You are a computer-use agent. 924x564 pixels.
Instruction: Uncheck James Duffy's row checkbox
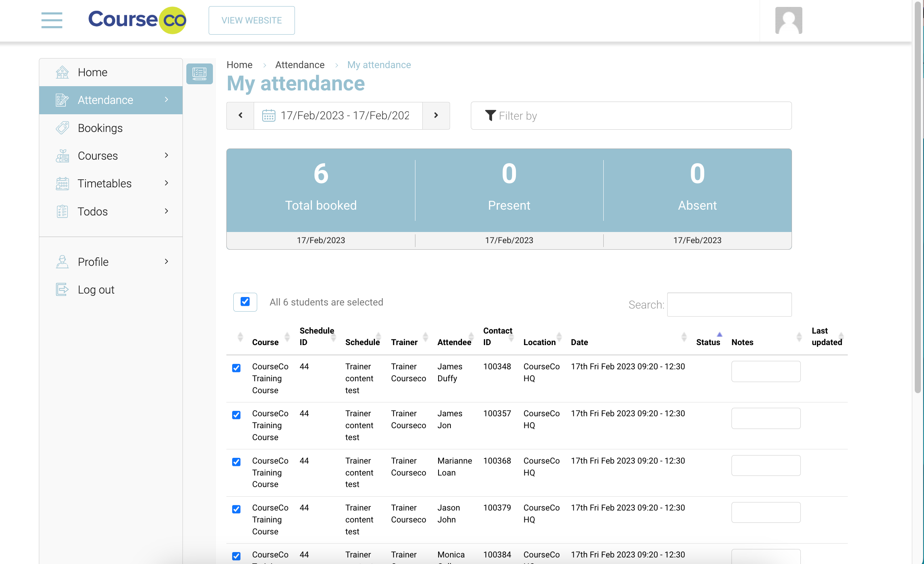[236, 368]
